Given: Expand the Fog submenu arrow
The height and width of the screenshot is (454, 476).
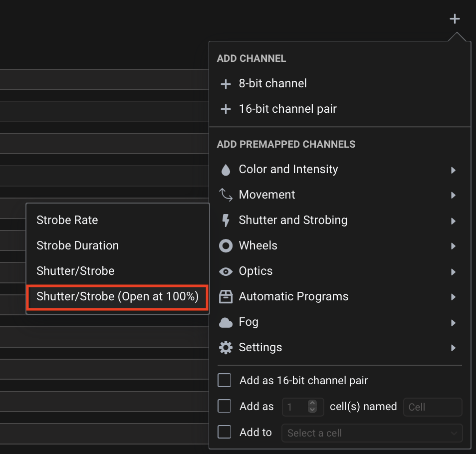Looking at the screenshot, I should (453, 323).
